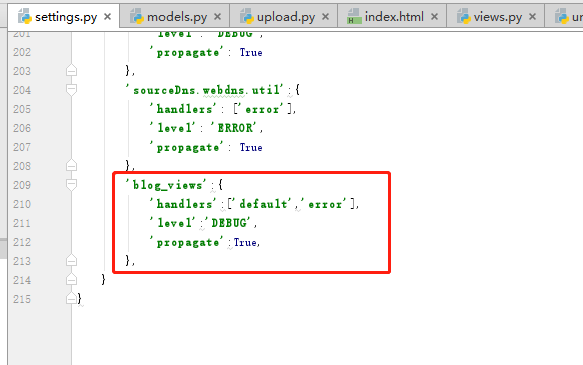Viewport: 583px width, 365px height.
Task: Click line number 205 in gutter
Action: point(22,109)
